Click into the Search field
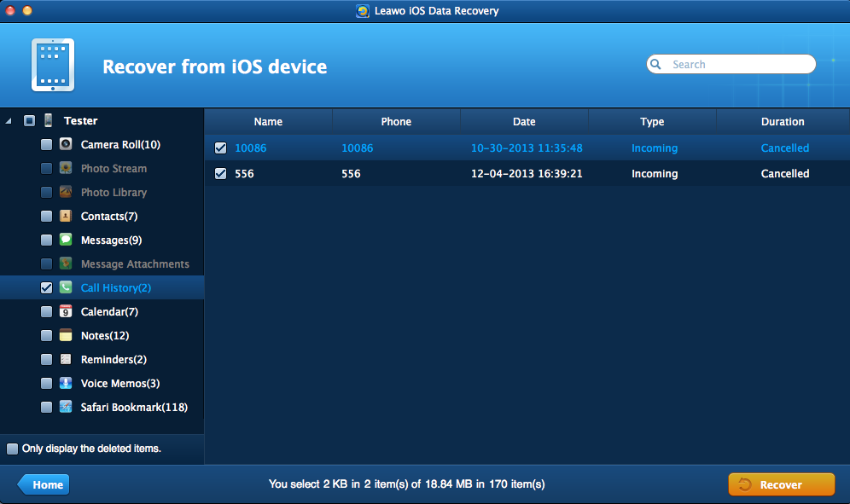 click(x=731, y=64)
